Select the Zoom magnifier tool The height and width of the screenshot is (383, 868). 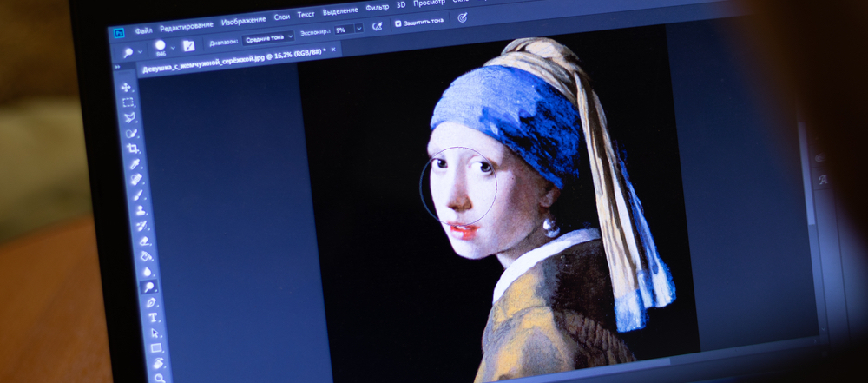point(160,378)
